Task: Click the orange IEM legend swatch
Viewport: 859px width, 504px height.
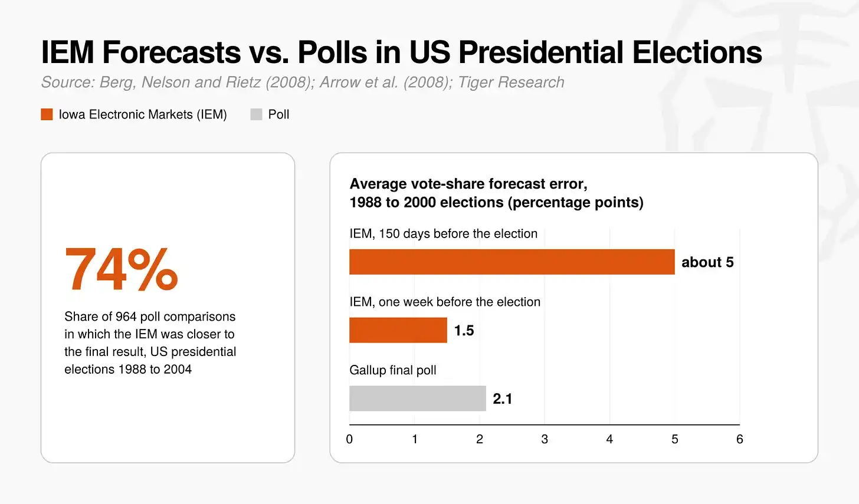Action: 47,114
